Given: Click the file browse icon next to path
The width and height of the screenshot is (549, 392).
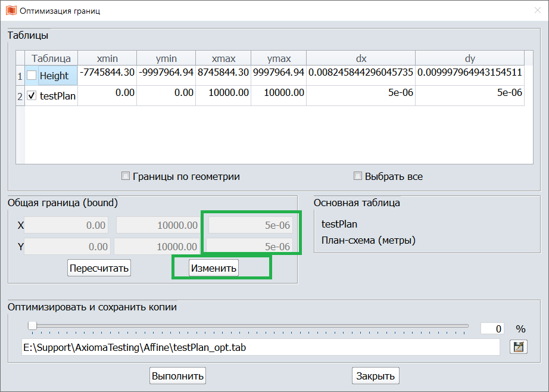Looking at the screenshot, I should 519,347.
